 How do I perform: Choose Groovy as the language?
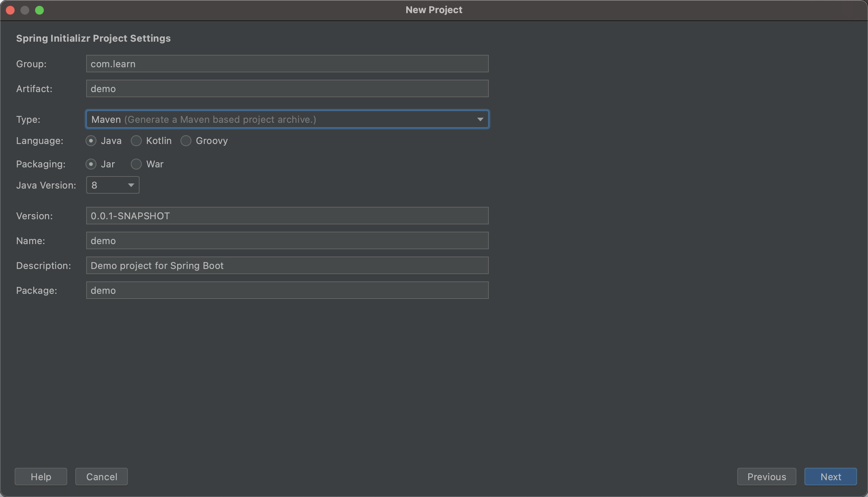[x=186, y=141]
